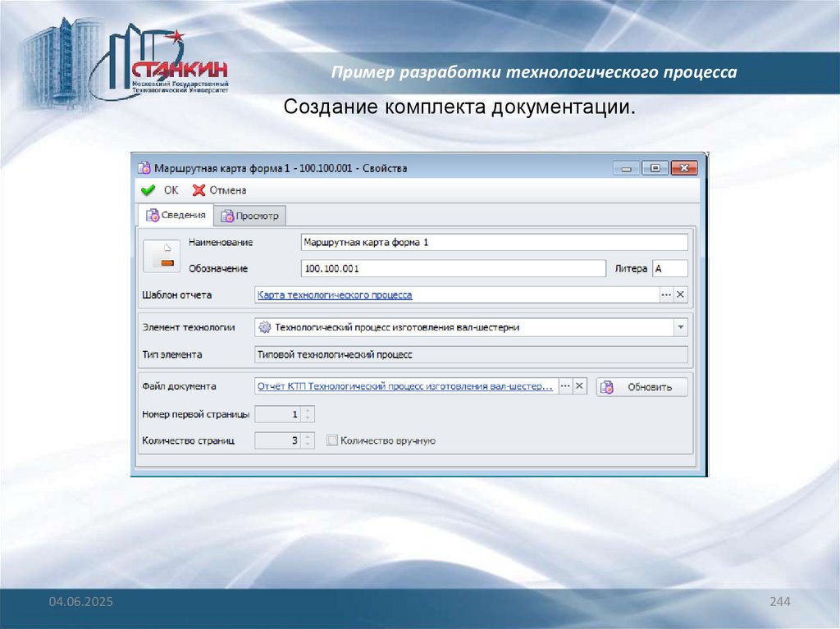Clear the Файл документа field
The width and height of the screenshot is (840, 629).
point(580,385)
